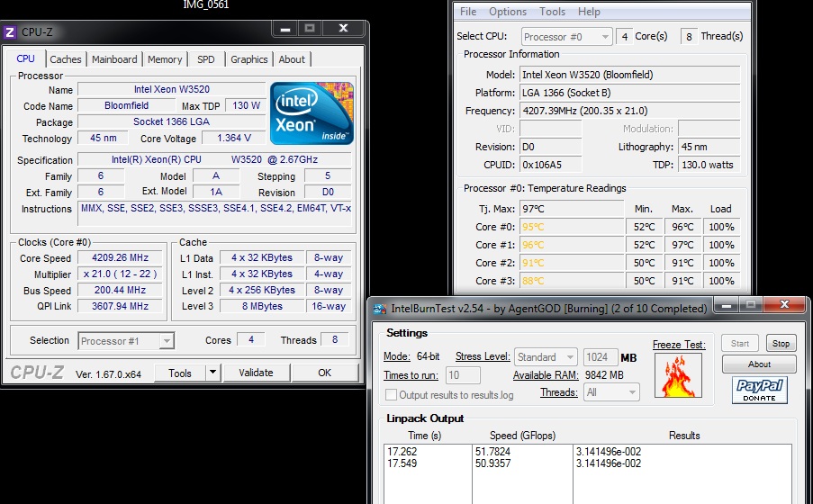Click the PayPal Donate icon
813x504 pixels.
758,391
